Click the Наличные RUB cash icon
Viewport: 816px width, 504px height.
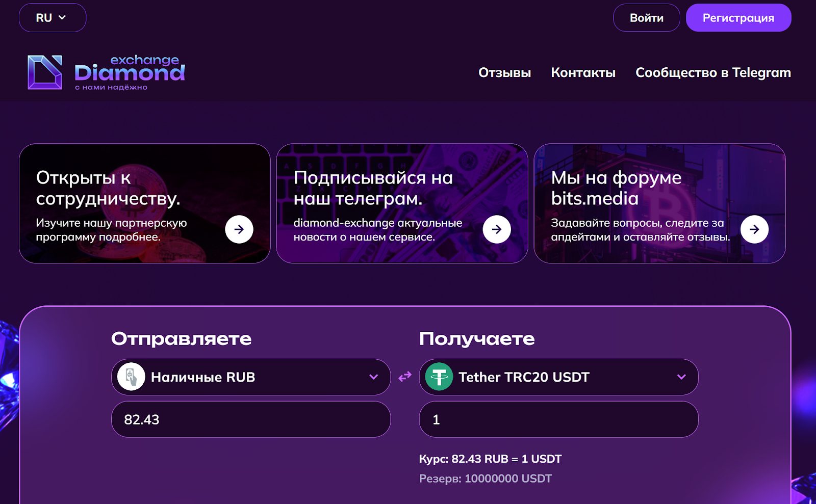click(131, 377)
